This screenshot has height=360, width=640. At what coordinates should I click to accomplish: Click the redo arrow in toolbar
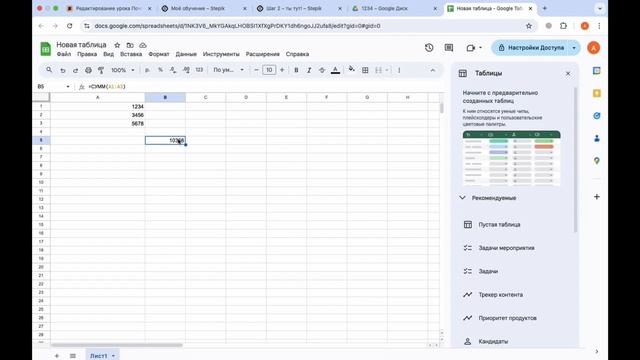click(76, 70)
